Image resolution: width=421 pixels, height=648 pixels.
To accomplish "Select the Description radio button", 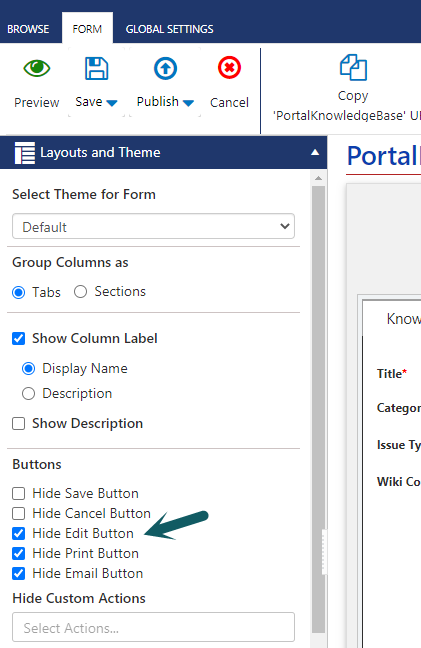I will coord(29,393).
